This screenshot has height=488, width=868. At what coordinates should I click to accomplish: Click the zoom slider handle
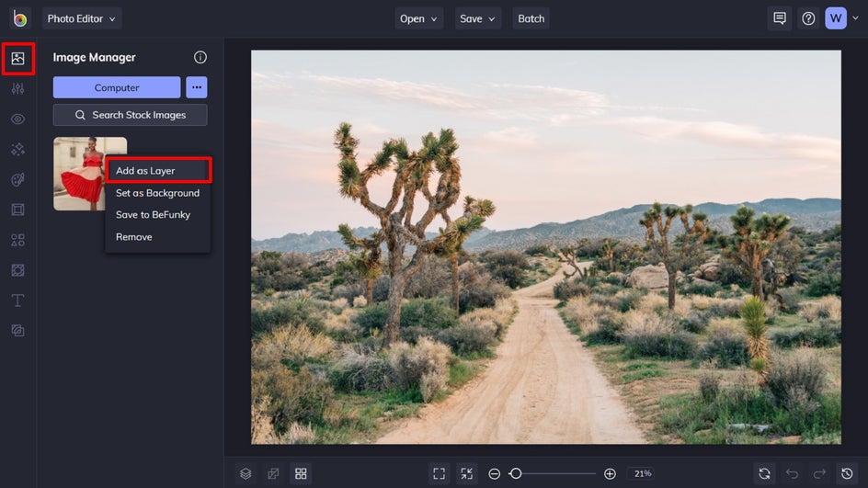click(x=516, y=473)
